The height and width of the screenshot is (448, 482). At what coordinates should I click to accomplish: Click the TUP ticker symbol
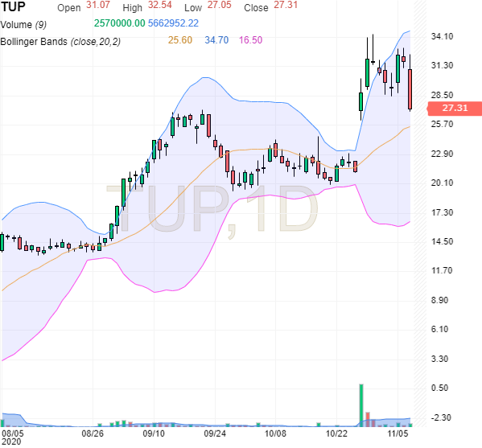(x=13, y=6)
